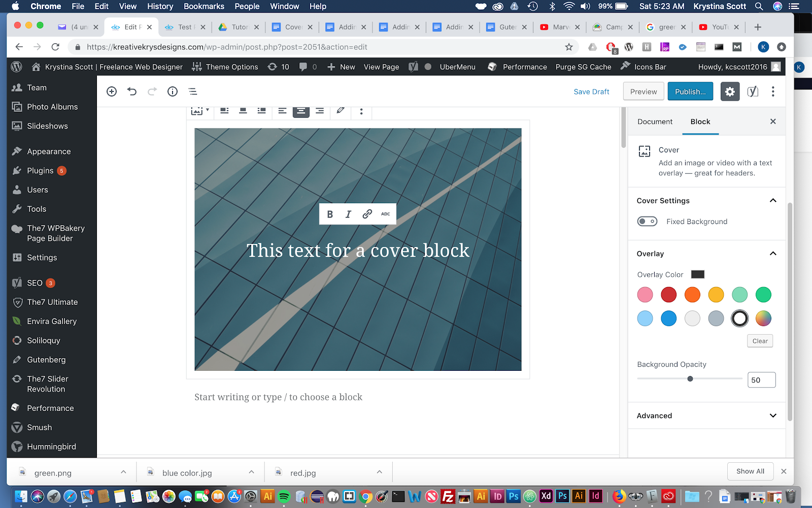812x508 pixels.
Task: Click the cover block heading text
Action: click(x=358, y=250)
